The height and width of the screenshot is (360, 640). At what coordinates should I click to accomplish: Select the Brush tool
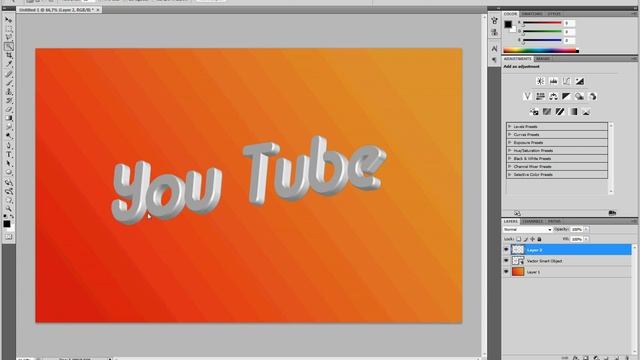click(9, 83)
